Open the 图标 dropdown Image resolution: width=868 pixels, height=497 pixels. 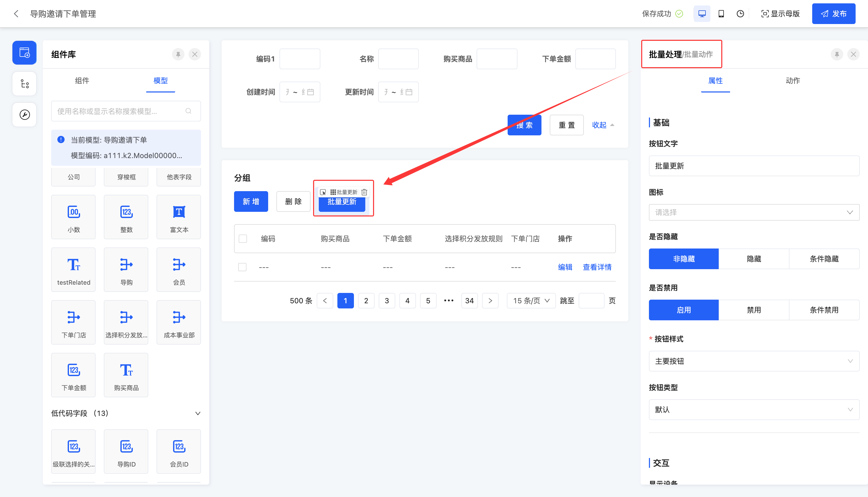pyautogui.click(x=754, y=212)
